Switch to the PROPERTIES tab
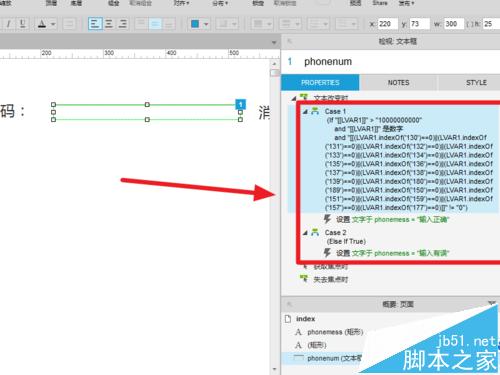 click(320, 82)
